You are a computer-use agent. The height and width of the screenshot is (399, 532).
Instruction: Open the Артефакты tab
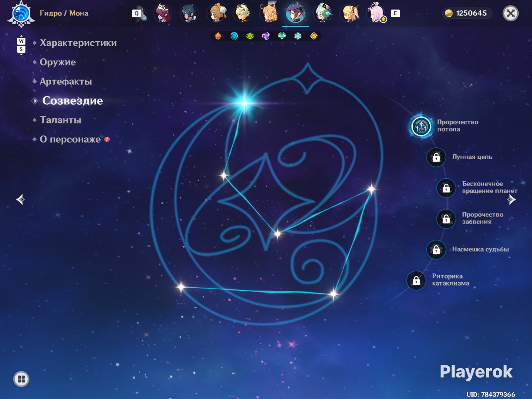pyautogui.click(x=66, y=81)
